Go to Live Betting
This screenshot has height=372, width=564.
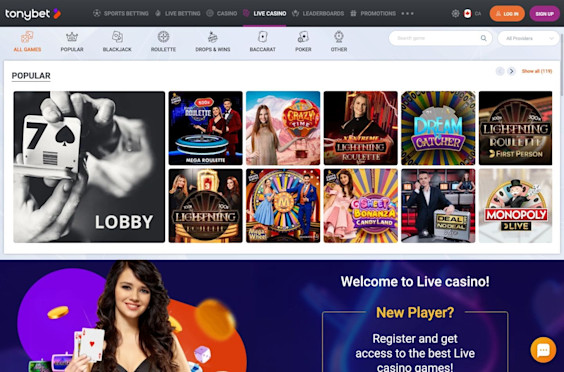pyautogui.click(x=178, y=13)
